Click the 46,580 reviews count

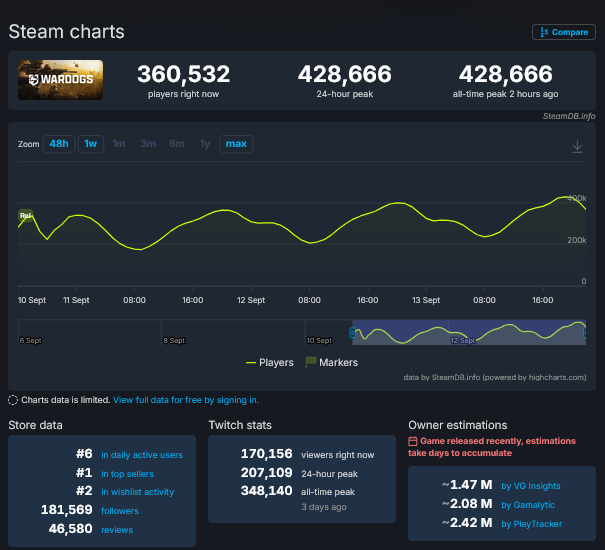[x=71, y=529]
